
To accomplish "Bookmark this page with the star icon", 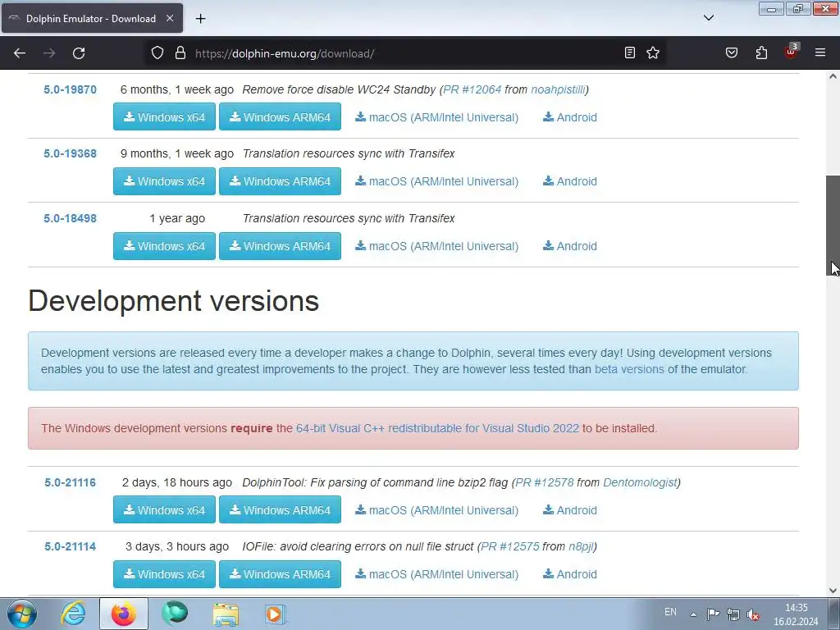I will click(x=652, y=52).
